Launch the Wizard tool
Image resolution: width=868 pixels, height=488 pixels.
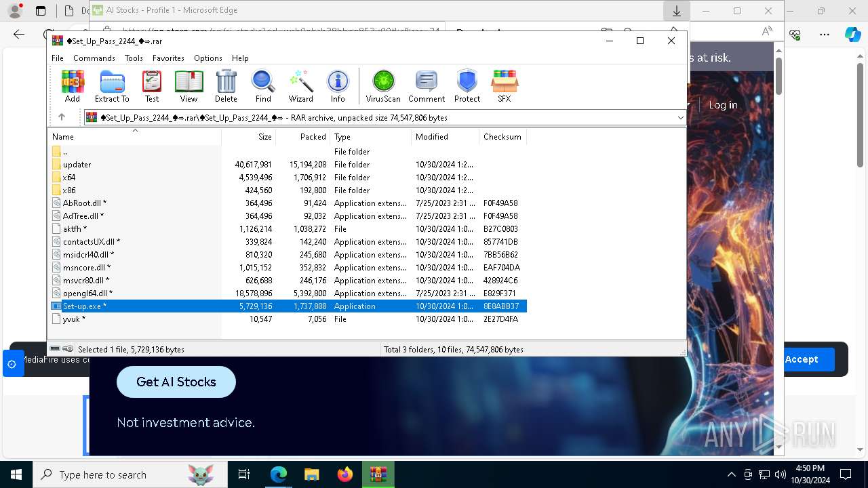[300, 86]
